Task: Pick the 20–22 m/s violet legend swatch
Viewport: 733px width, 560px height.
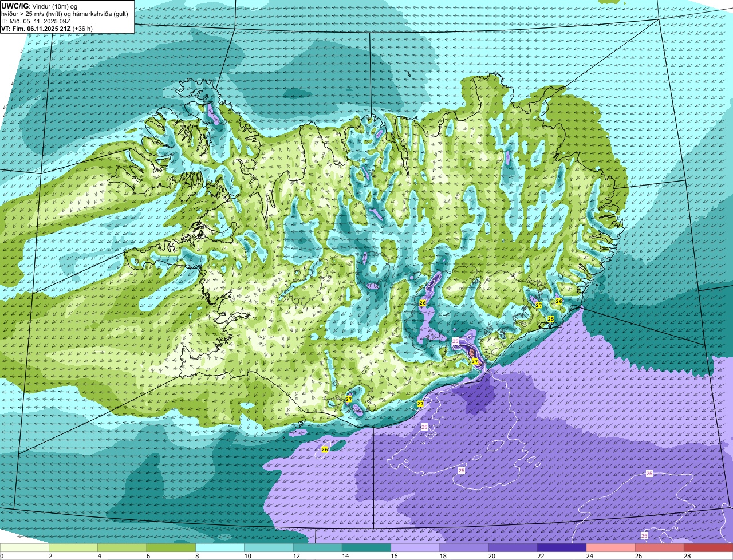Action: [513, 547]
